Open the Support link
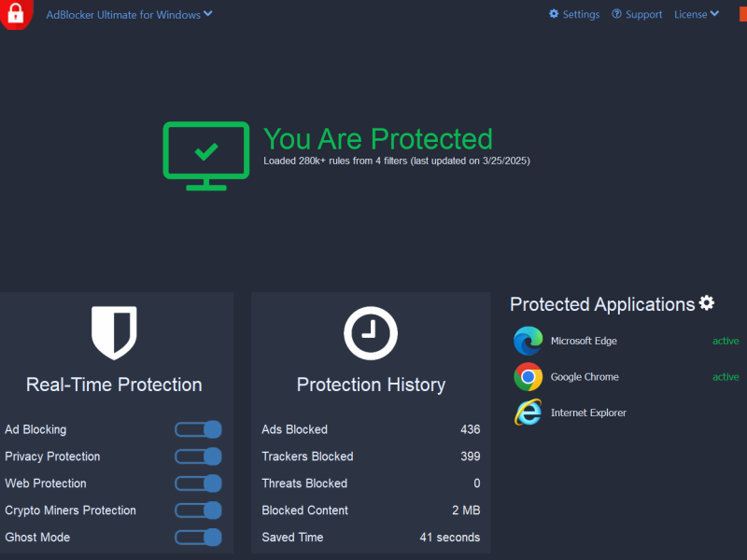 [643, 14]
